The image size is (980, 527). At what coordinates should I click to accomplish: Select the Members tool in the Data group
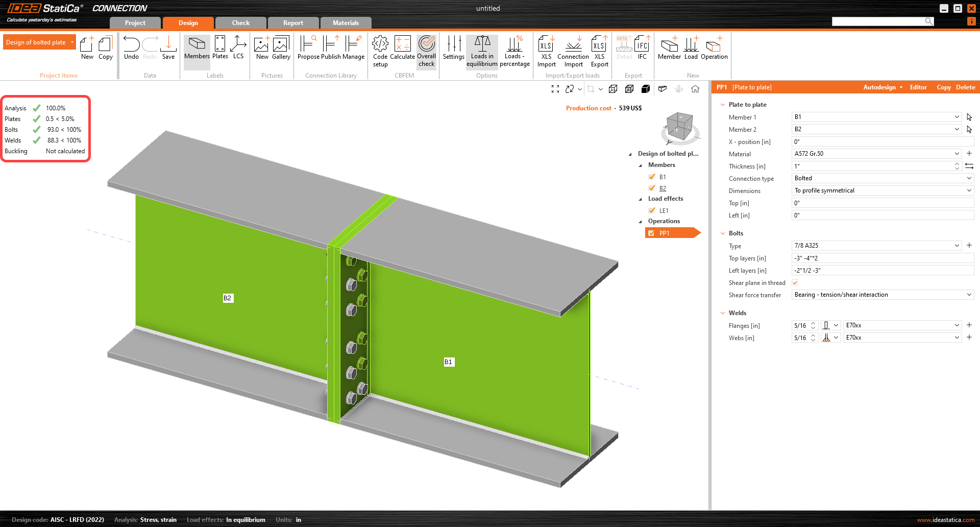pos(197,50)
